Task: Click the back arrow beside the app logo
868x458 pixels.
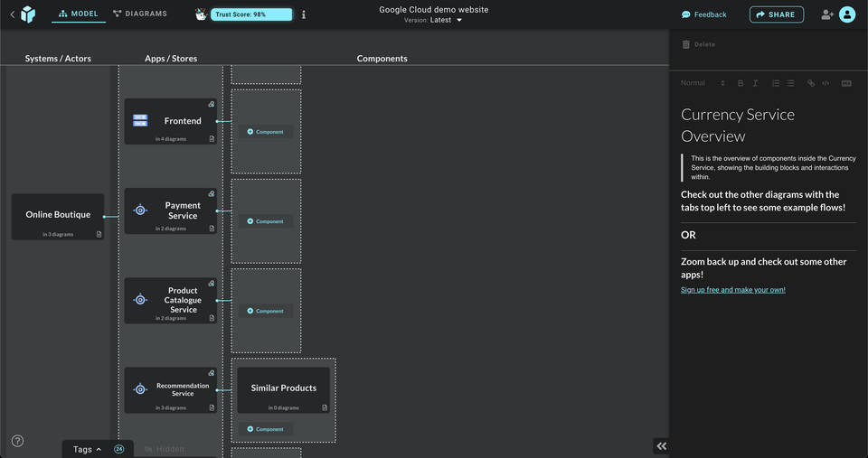Action: point(12,14)
